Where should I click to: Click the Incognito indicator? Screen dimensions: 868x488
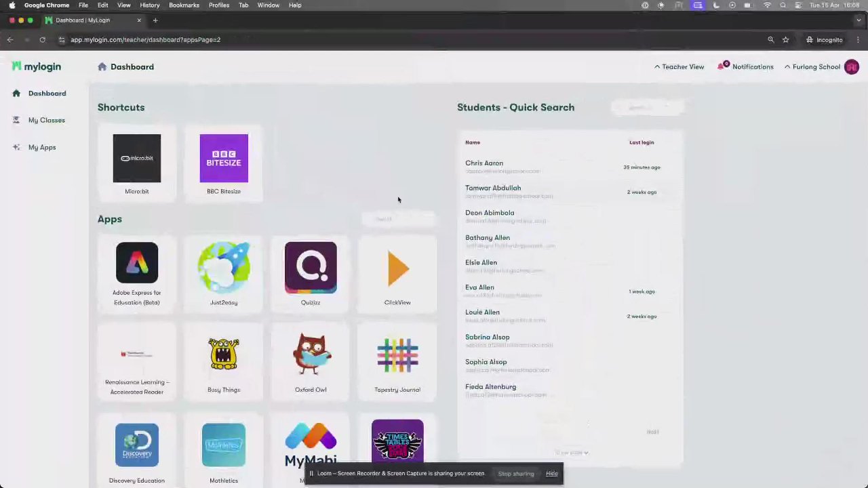(824, 40)
